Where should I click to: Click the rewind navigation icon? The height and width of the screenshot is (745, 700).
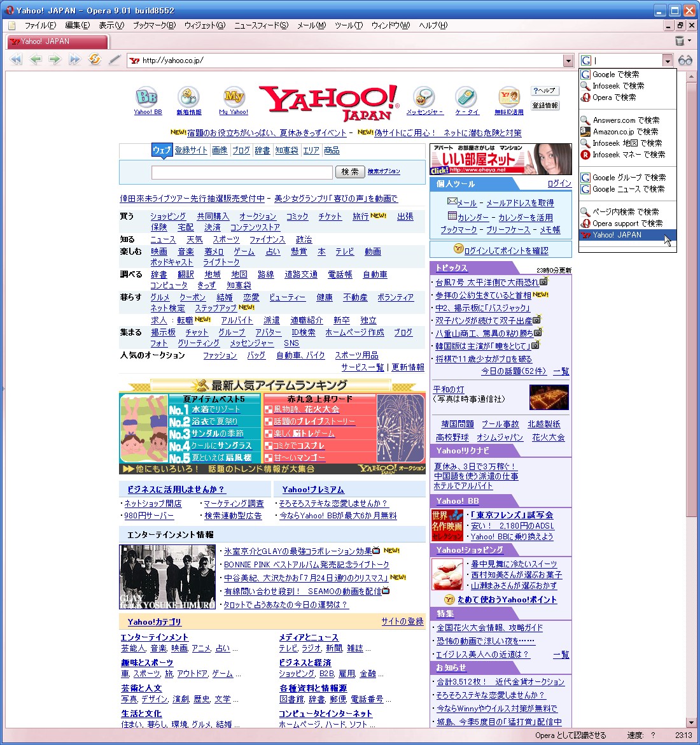16,60
